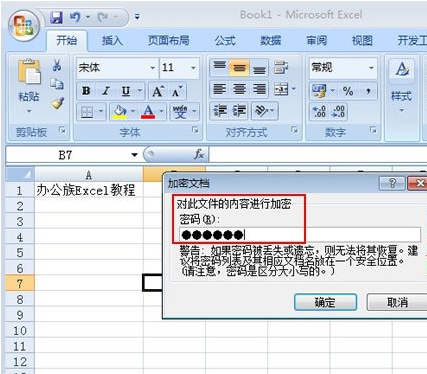Apply Percent Style number format
This screenshot has height=374, width=427.
348,91
